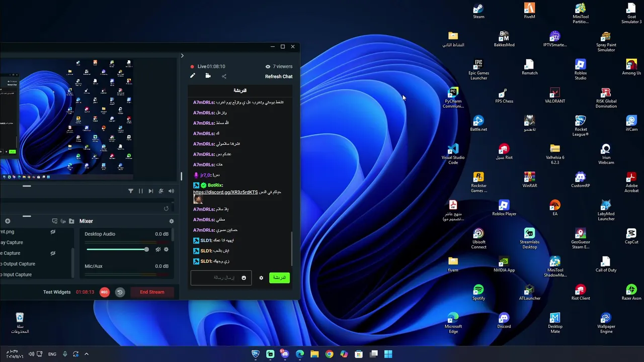Open the Recycle Bin on the desktop
The height and width of the screenshot is (362, 644).
tap(20, 323)
